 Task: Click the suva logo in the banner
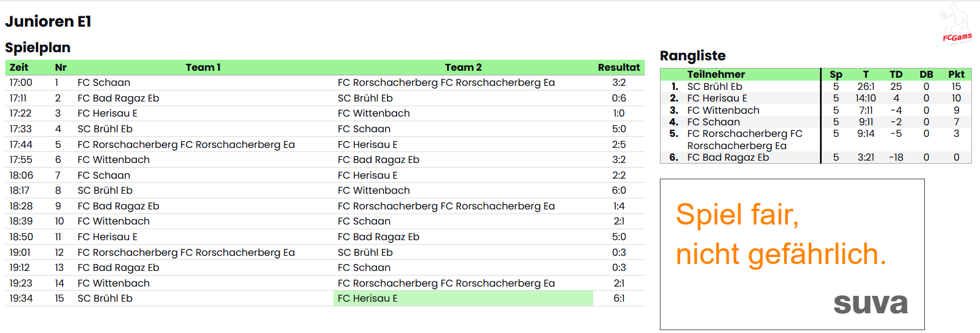coord(870,303)
